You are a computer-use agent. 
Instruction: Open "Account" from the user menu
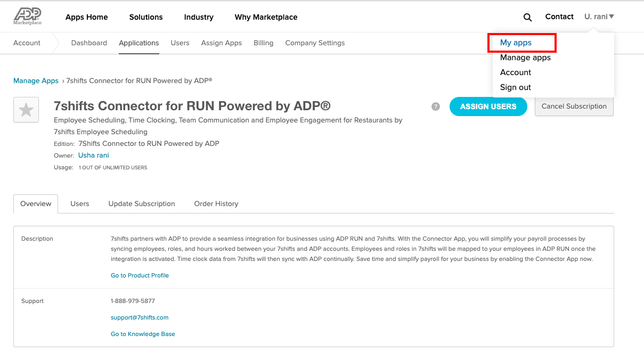[x=515, y=72]
